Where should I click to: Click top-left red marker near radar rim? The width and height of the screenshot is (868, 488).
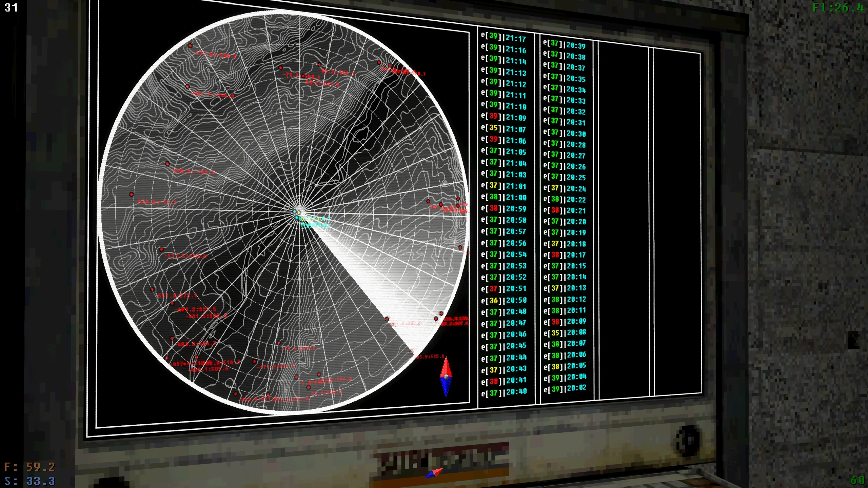[190, 46]
